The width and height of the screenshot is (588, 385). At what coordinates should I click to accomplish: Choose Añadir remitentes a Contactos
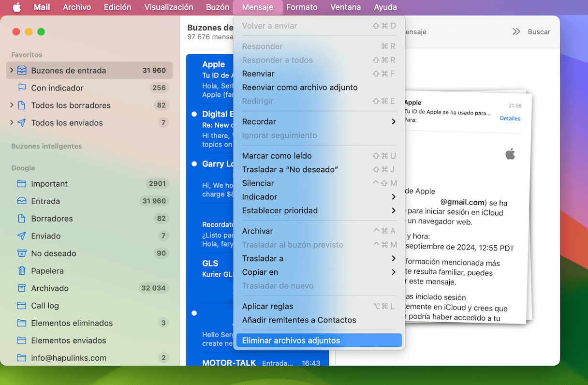click(319, 320)
